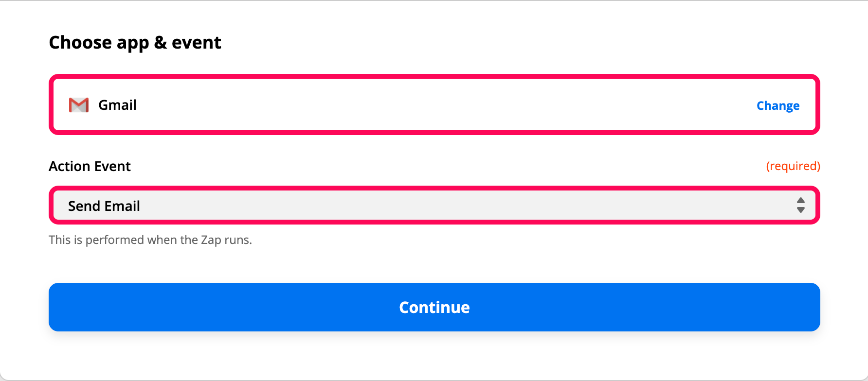Expand the Gmail app selection box
This screenshot has width=868, height=381.
coord(434,104)
